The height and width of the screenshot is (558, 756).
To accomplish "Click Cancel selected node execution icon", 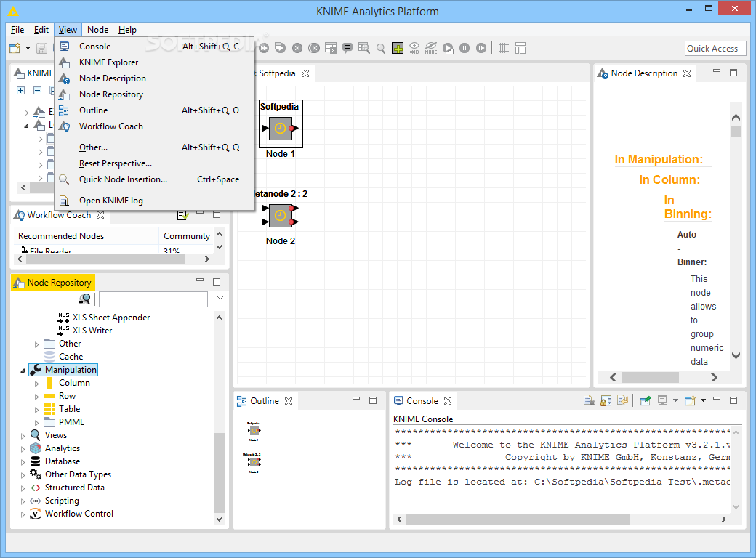I will [297, 48].
